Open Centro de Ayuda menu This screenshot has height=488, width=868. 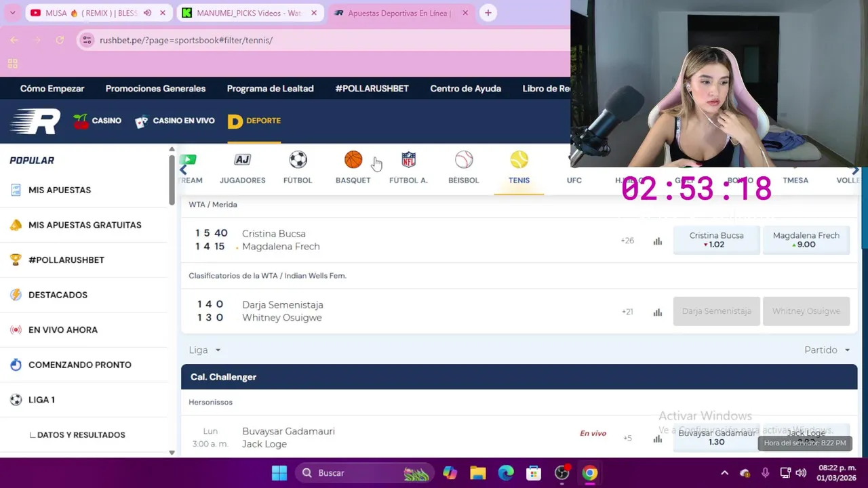coord(465,89)
